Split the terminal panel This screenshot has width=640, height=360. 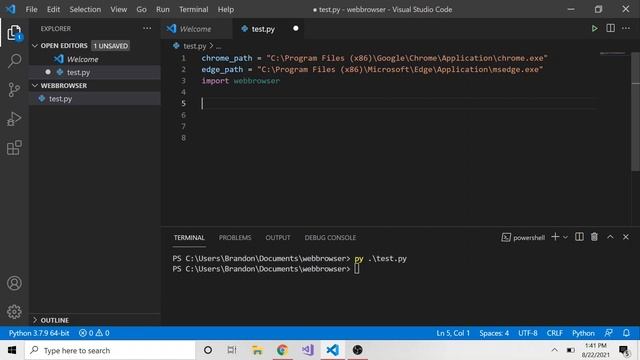point(579,237)
